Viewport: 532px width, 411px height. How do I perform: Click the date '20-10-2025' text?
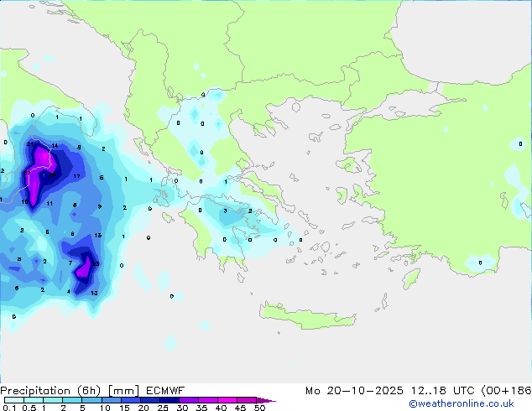coord(365,391)
